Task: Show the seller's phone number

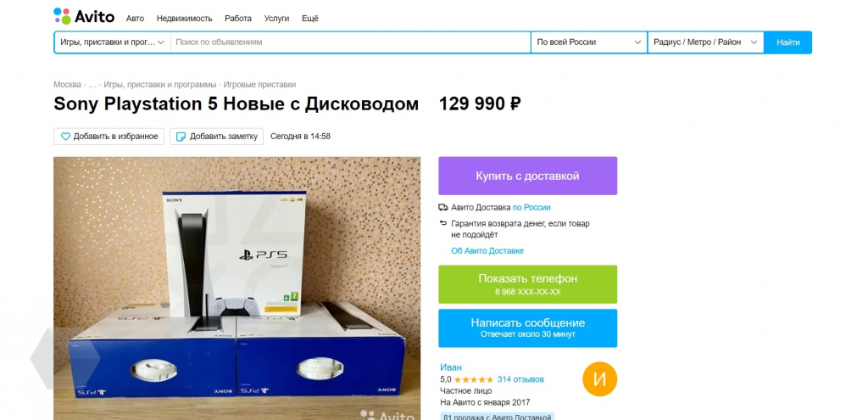Action: [x=527, y=284]
